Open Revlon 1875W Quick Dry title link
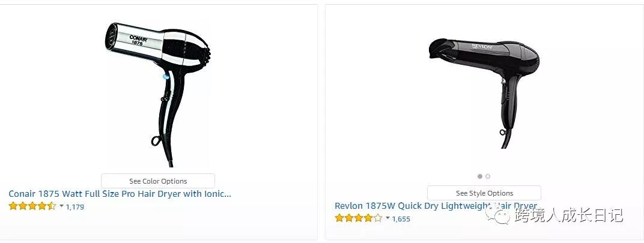Screen dimensions: 644x243 click(x=436, y=206)
